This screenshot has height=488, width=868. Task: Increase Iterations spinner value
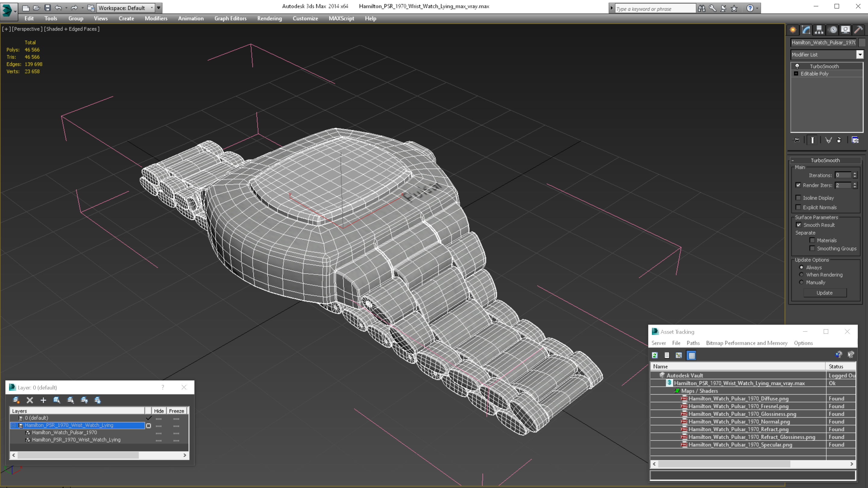[x=855, y=174]
